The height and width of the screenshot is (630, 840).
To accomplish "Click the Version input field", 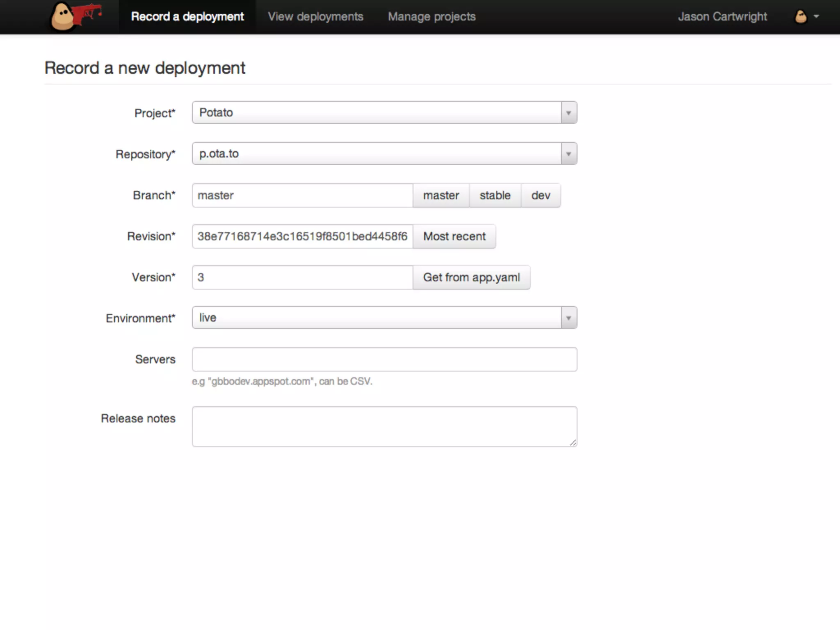I will [x=302, y=278].
